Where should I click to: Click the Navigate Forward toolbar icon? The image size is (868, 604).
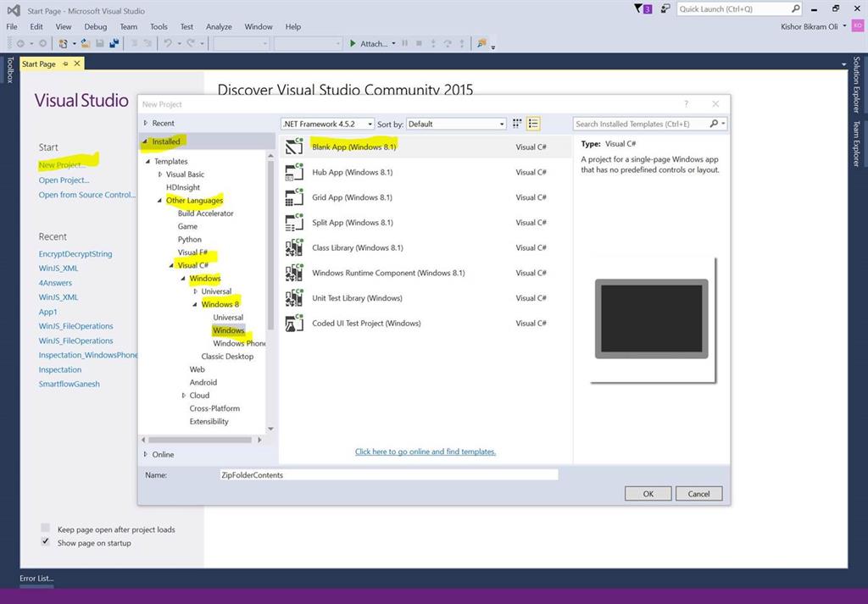(x=42, y=43)
